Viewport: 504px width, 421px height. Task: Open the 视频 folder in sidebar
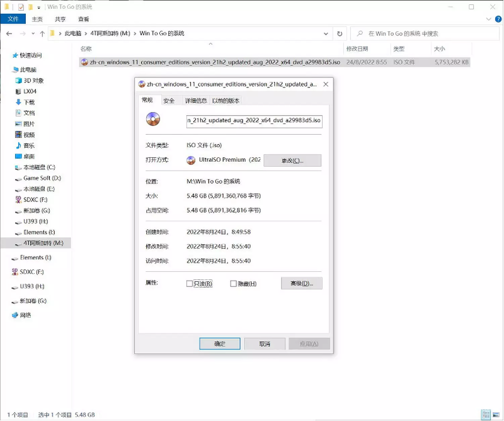pos(25,135)
